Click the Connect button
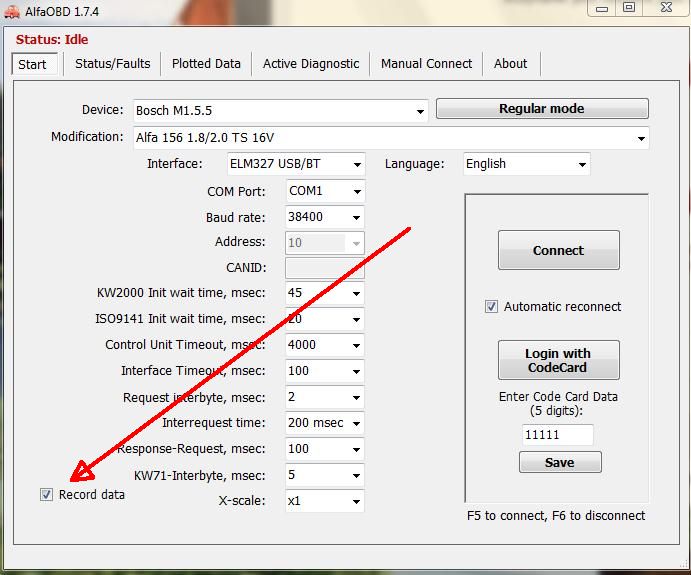691x575 pixels. 559,250
